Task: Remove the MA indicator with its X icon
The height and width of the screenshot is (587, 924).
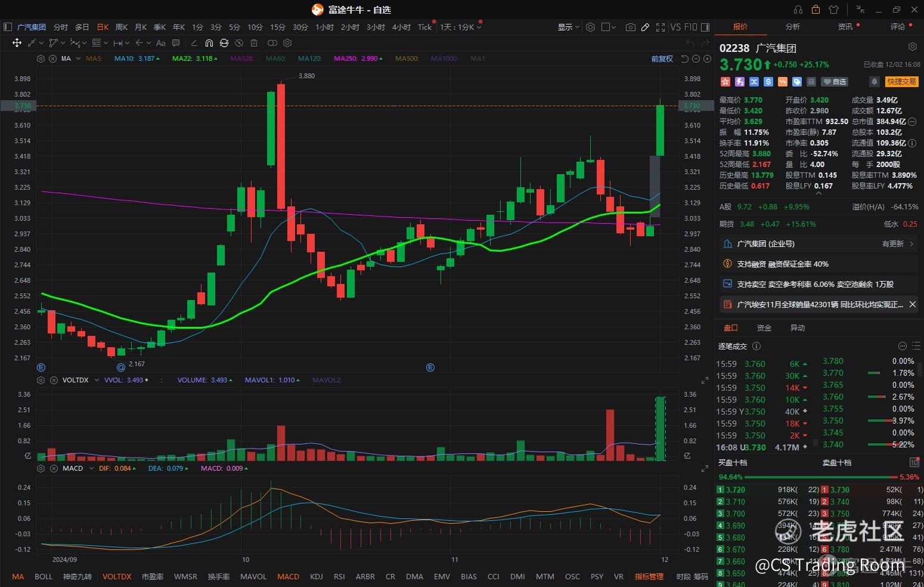Action: [x=52, y=58]
